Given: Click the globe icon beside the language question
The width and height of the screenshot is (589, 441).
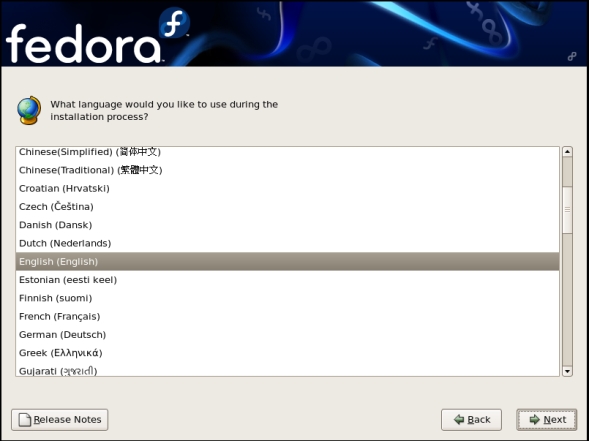Looking at the screenshot, I should point(29,110).
